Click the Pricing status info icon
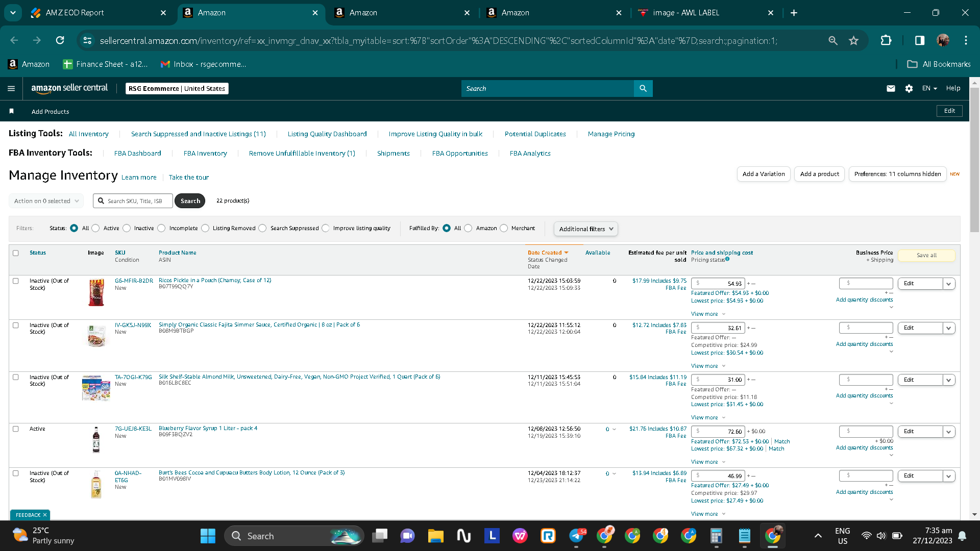This screenshot has width=980, height=551. (727, 259)
